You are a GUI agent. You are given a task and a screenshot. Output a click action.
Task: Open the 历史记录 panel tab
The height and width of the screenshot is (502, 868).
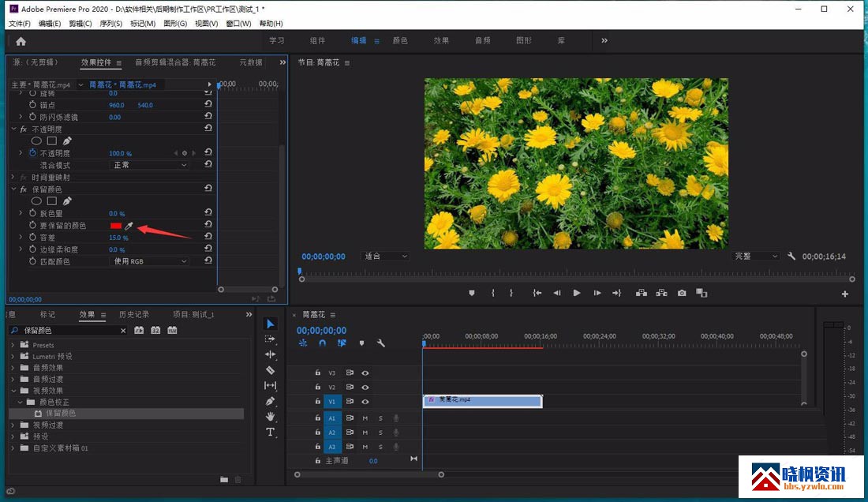134,314
